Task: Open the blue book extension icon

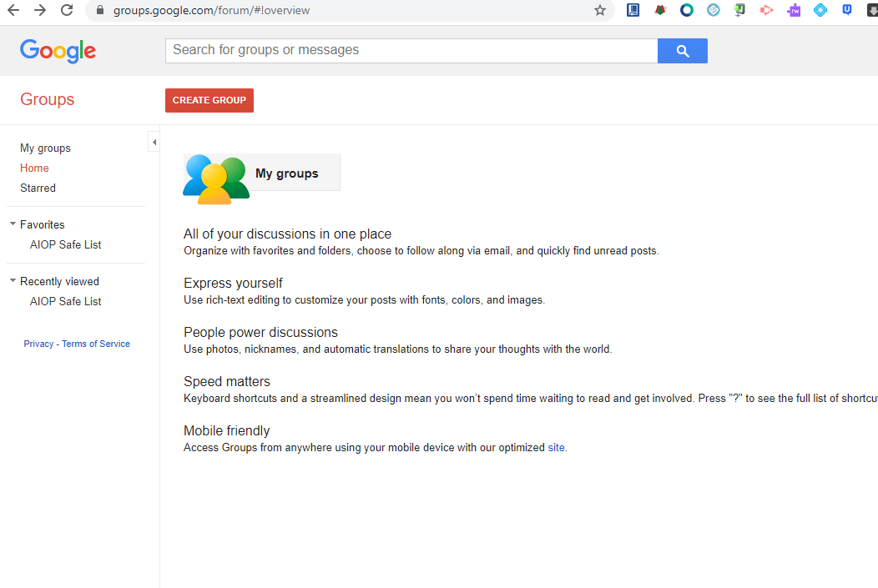Action: point(633,11)
